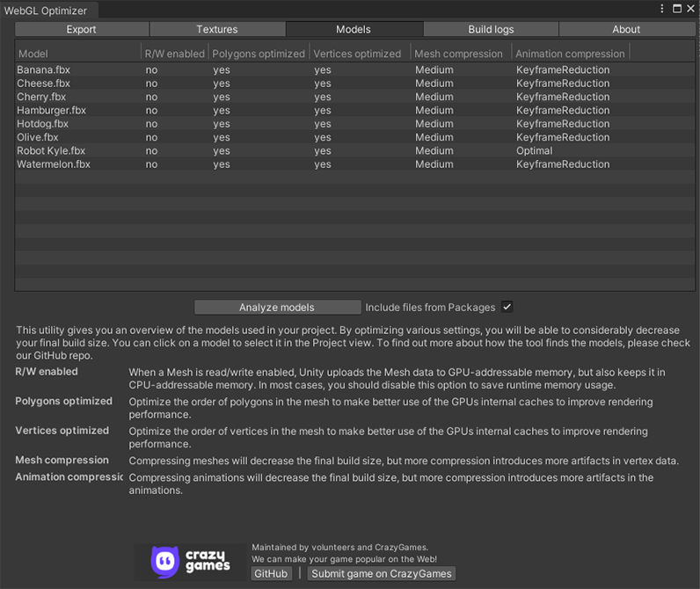The image size is (700, 589).
Task: Click the CrazyGames logo
Action: coord(190,563)
